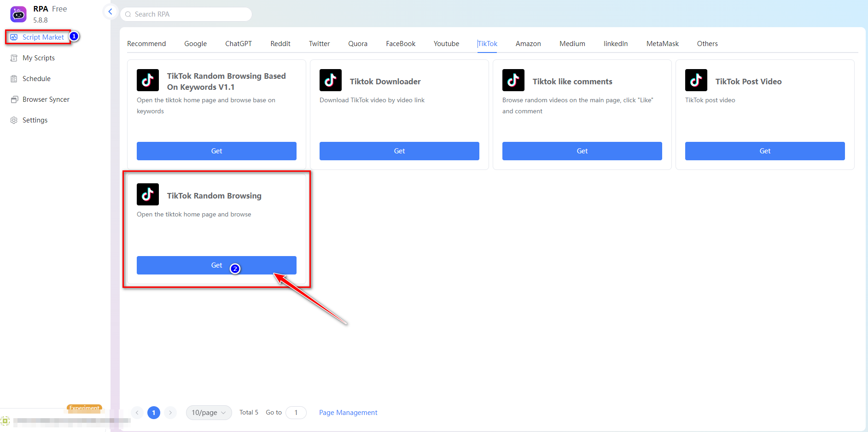Click the Browser Syncer sidebar icon
This screenshot has height=432, width=868.
pos(14,99)
